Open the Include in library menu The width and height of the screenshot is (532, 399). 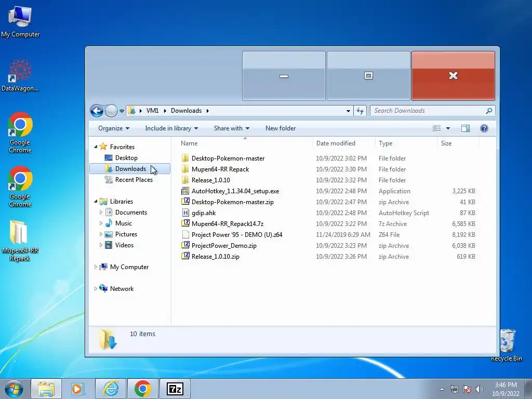click(171, 128)
